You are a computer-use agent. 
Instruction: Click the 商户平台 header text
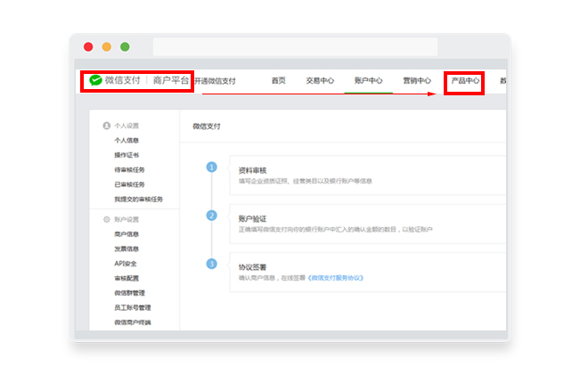coord(171,80)
